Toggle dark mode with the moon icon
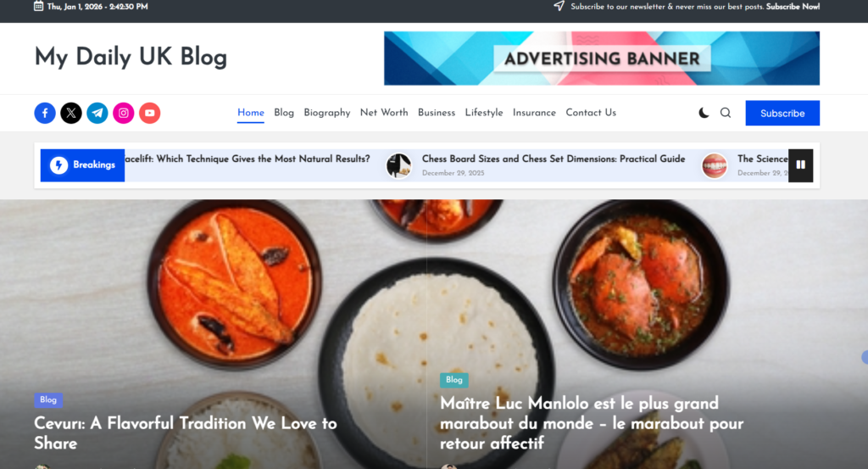 [x=704, y=113]
